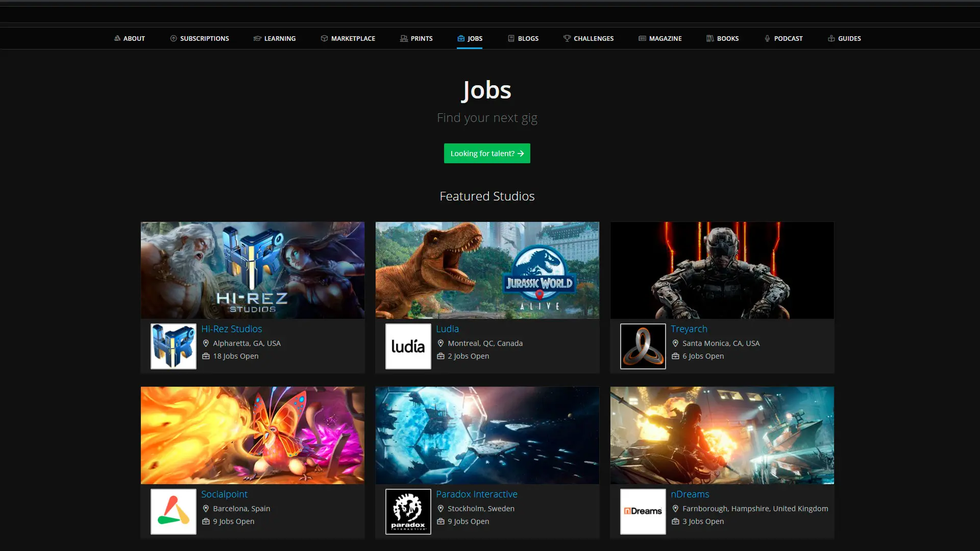This screenshot has height=551, width=980.
Task: Click the Subscriptions nav icon
Action: (174, 38)
